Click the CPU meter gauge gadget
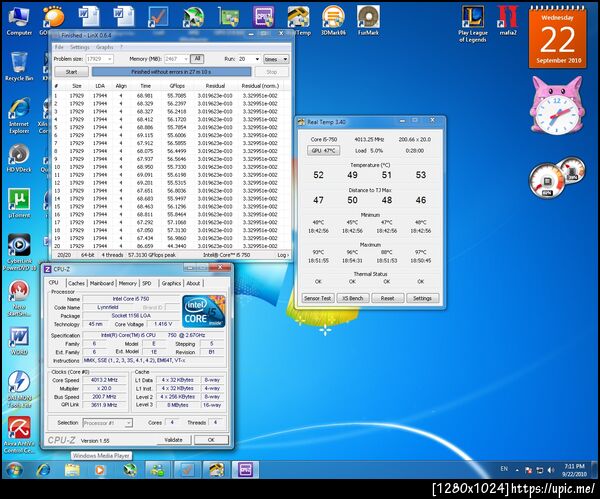Viewport: 600px width, 499px height. (548, 181)
